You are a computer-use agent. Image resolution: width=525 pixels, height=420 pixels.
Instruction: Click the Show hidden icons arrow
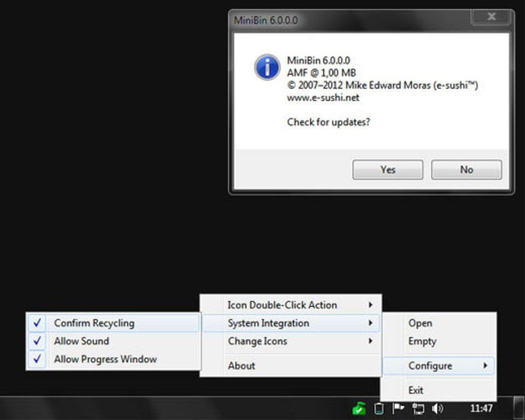[345, 408]
